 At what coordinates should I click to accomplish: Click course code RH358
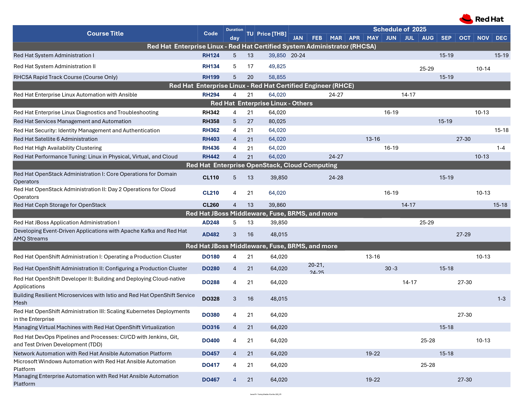(x=211, y=121)
